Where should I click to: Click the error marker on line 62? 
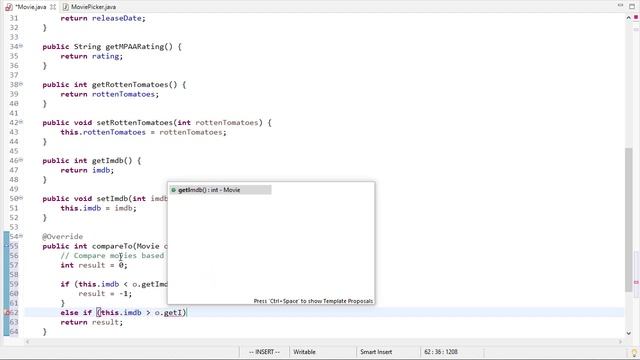(7, 313)
